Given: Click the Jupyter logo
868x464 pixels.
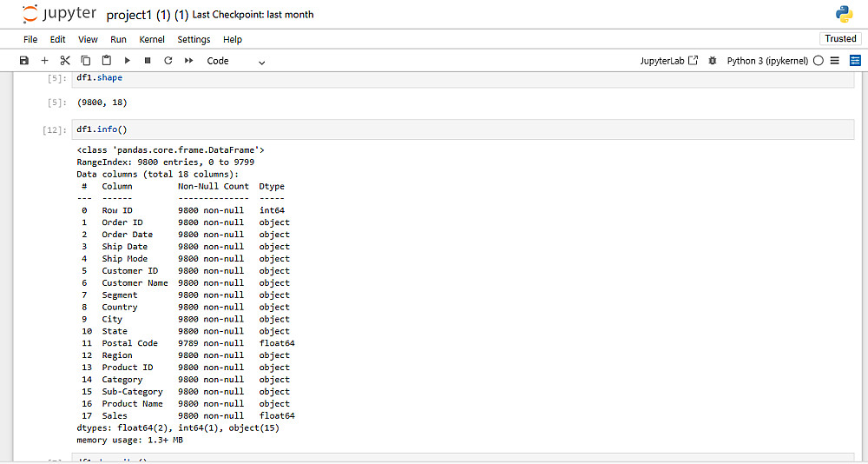Looking at the screenshot, I should point(60,14).
